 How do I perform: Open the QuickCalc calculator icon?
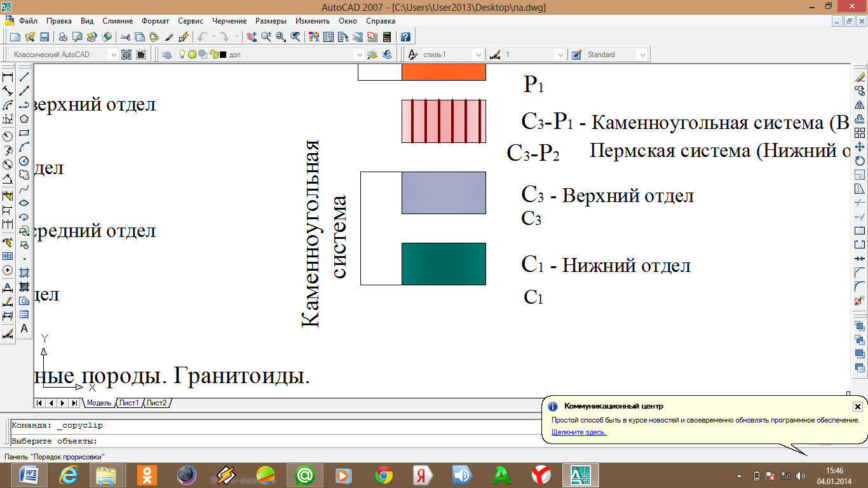click(386, 37)
